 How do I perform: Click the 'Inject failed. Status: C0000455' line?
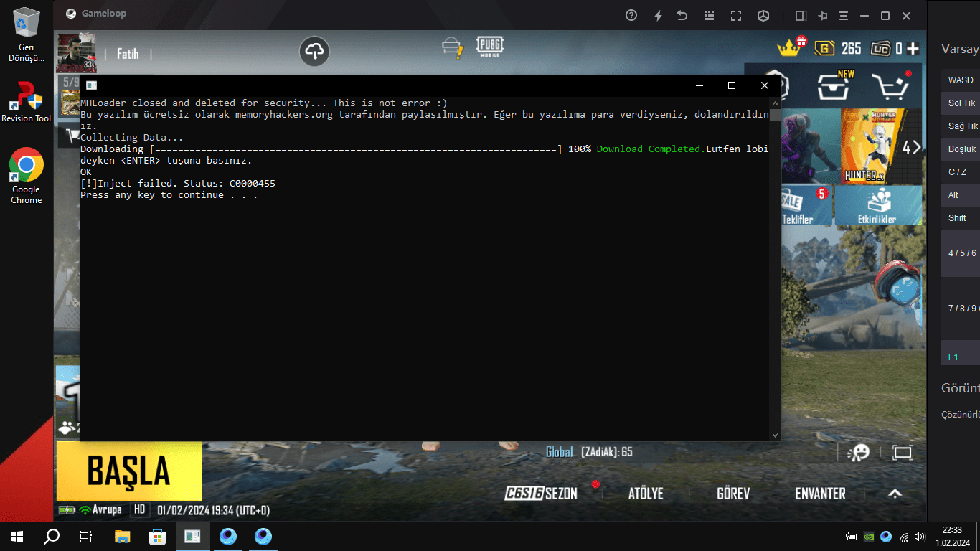click(178, 184)
